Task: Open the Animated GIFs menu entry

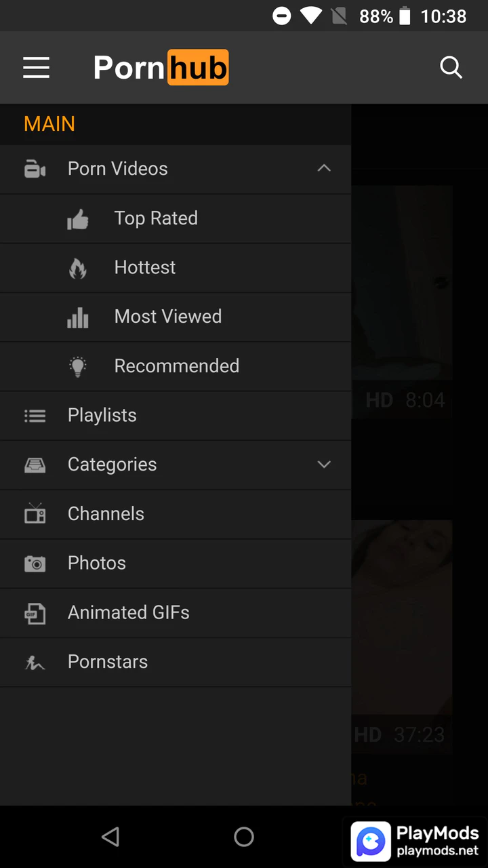Action: point(176,613)
